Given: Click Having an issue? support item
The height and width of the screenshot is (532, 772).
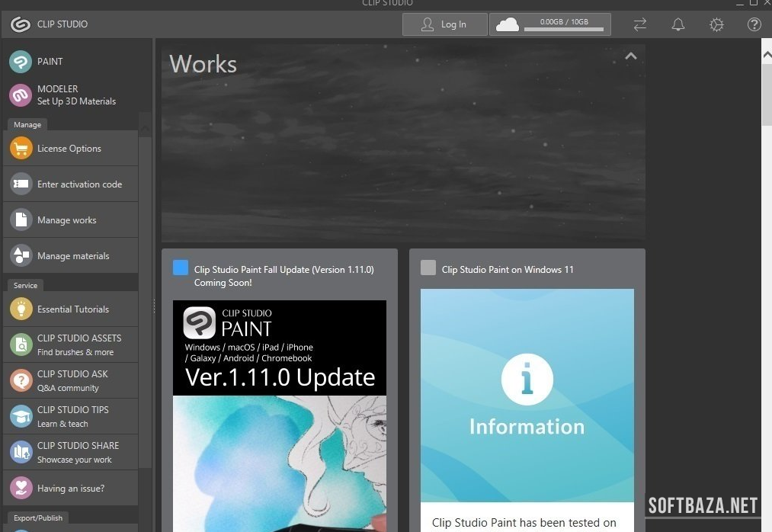Looking at the screenshot, I should (x=70, y=489).
